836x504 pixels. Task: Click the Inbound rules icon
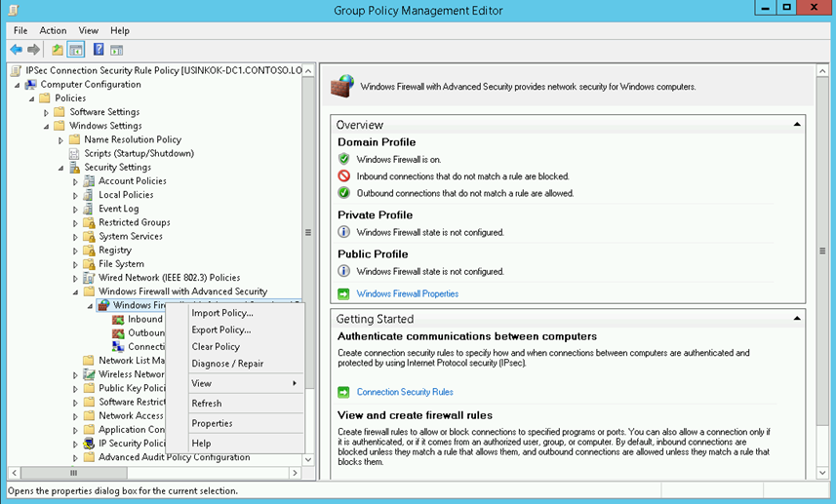[118, 319]
